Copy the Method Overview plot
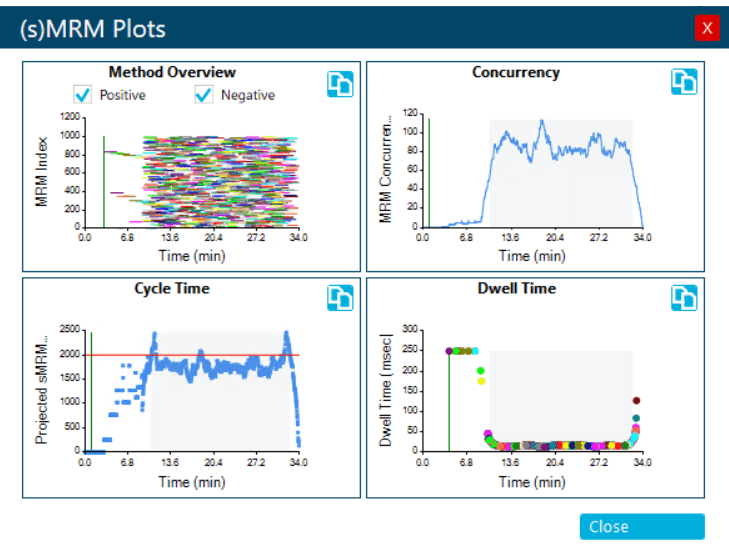 tap(340, 85)
